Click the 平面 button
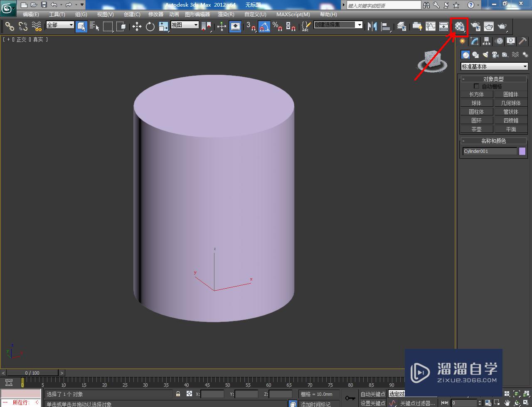This screenshot has width=532, height=407. pyautogui.click(x=511, y=129)
